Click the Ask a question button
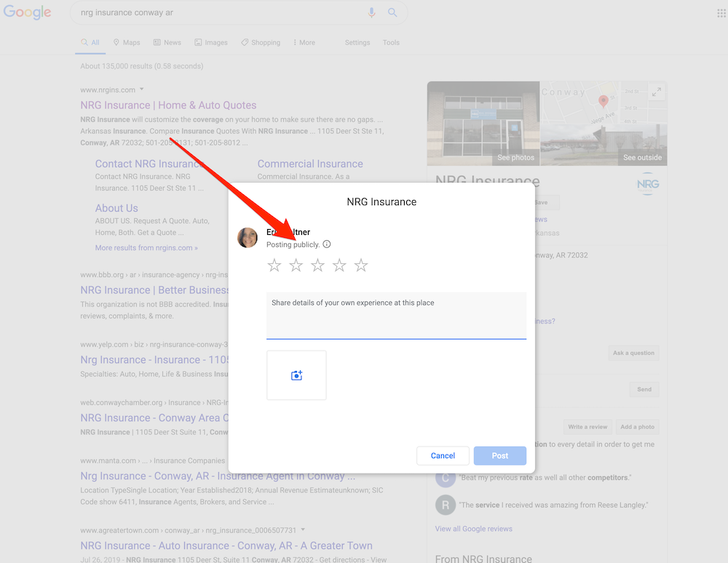Viewport: 728px width, 563px height. click(x=634, y=353)
